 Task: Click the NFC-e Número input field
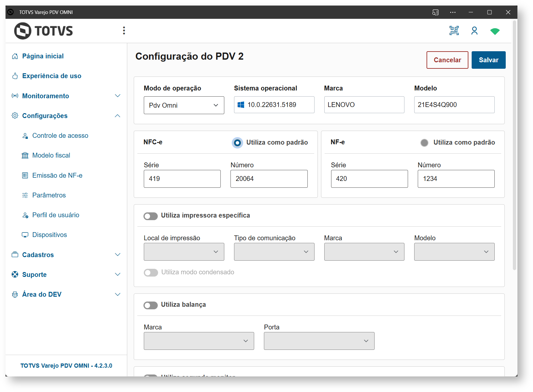coord(269,179)
